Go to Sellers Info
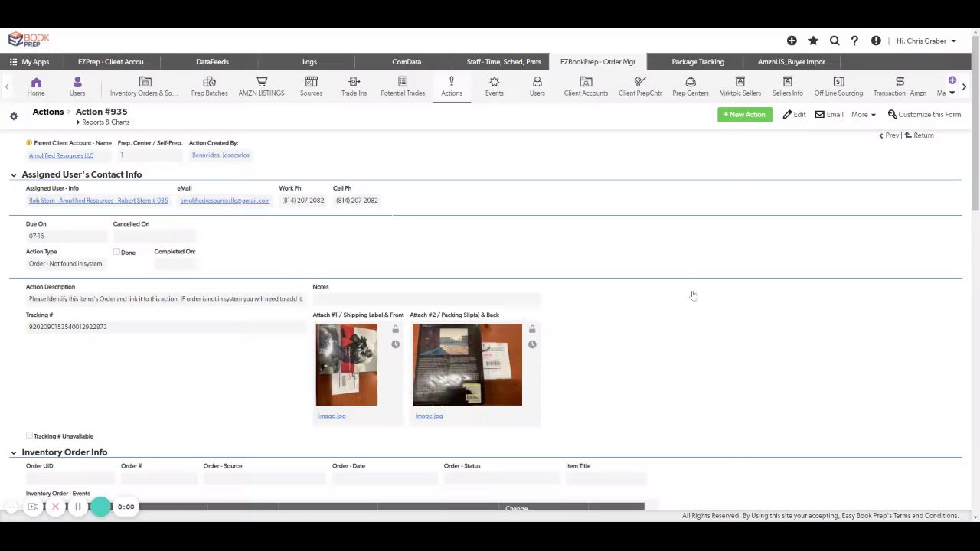The image size is (980, 551). coord(787,86)
